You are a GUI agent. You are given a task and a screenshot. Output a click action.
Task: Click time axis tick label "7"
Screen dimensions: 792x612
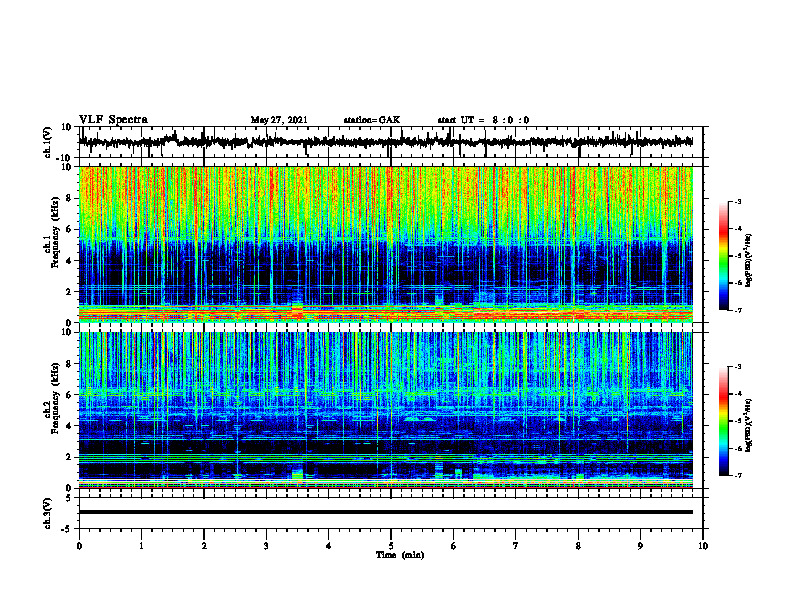[516, 546]
